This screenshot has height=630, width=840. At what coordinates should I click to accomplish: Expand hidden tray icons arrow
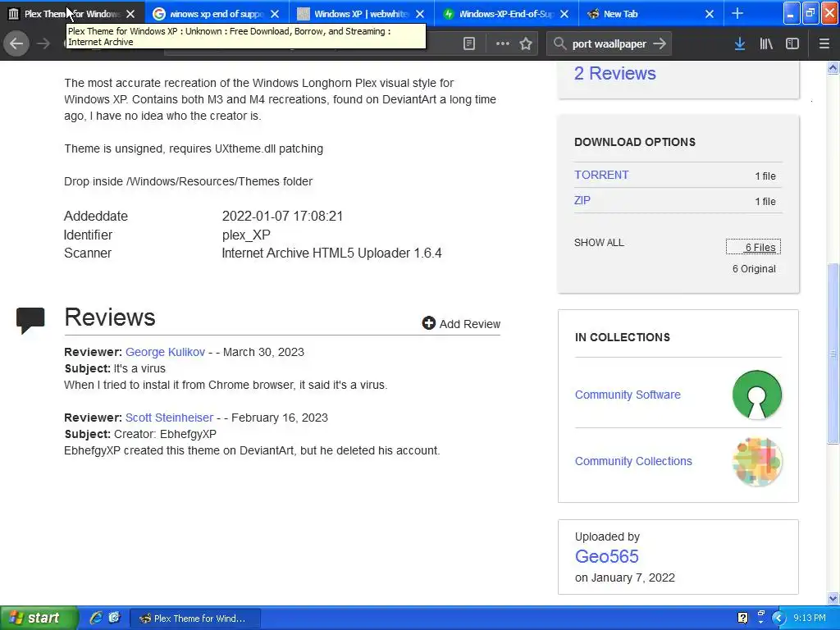coord(778,619)
